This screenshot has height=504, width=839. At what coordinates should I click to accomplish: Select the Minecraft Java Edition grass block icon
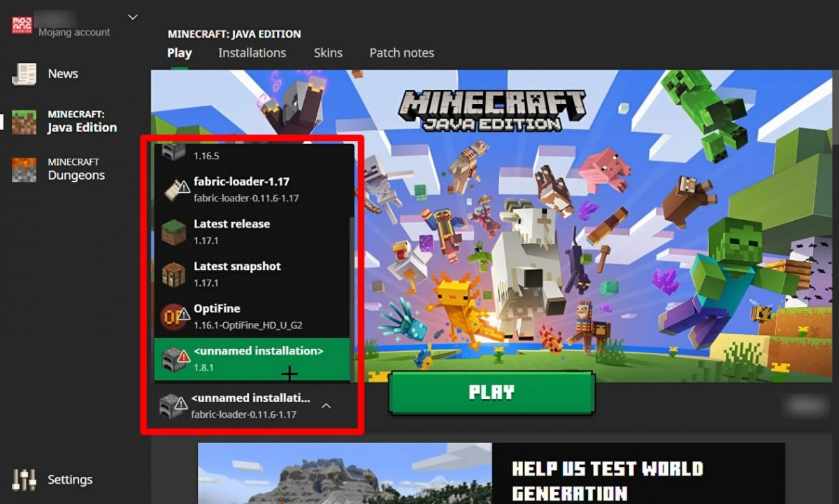[24, 121]
